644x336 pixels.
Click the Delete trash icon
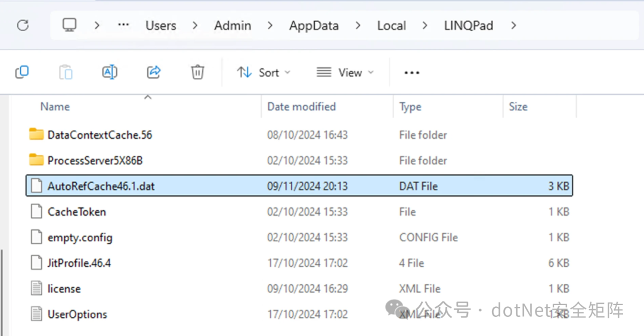pyautogui.click(x=197, y=72)
